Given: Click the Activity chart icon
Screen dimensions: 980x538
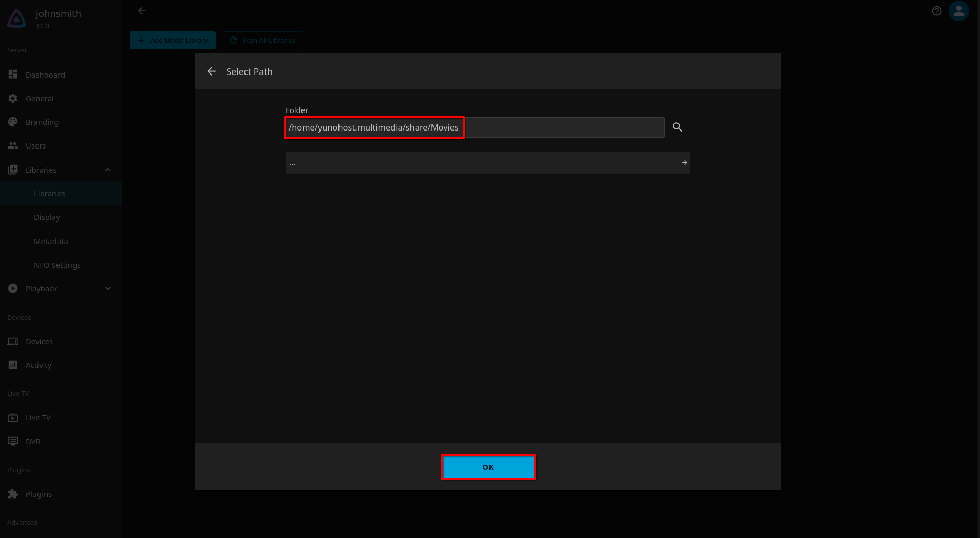Looking at the screenshot, I should [x=13, y=365].
